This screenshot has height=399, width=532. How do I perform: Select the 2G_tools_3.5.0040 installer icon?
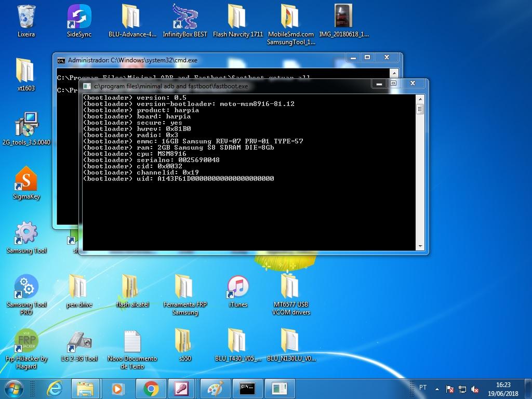[x=26, y=129]
